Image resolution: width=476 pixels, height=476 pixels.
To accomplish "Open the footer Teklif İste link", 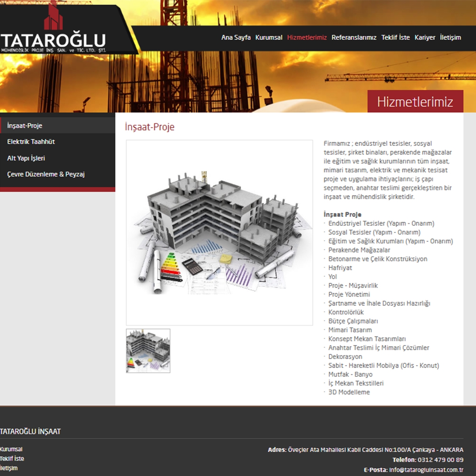I will coord(12,459).
